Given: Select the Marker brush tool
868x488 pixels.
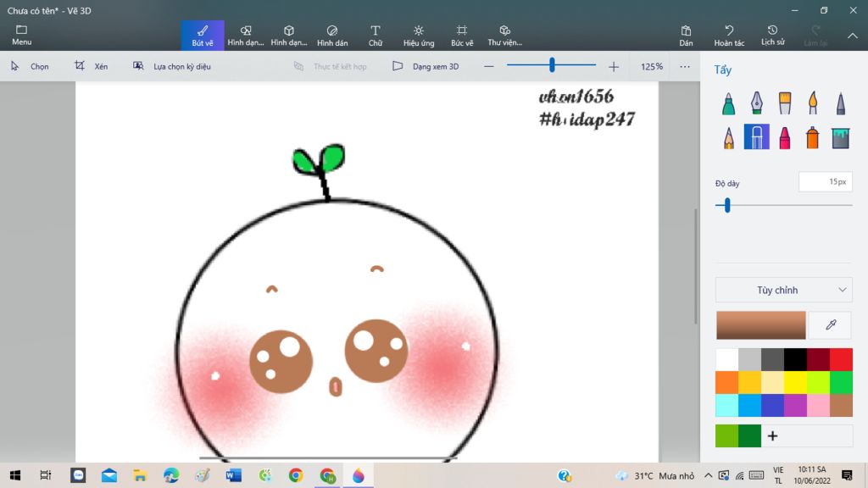Looking at the screenshot, I should (728, 103).
